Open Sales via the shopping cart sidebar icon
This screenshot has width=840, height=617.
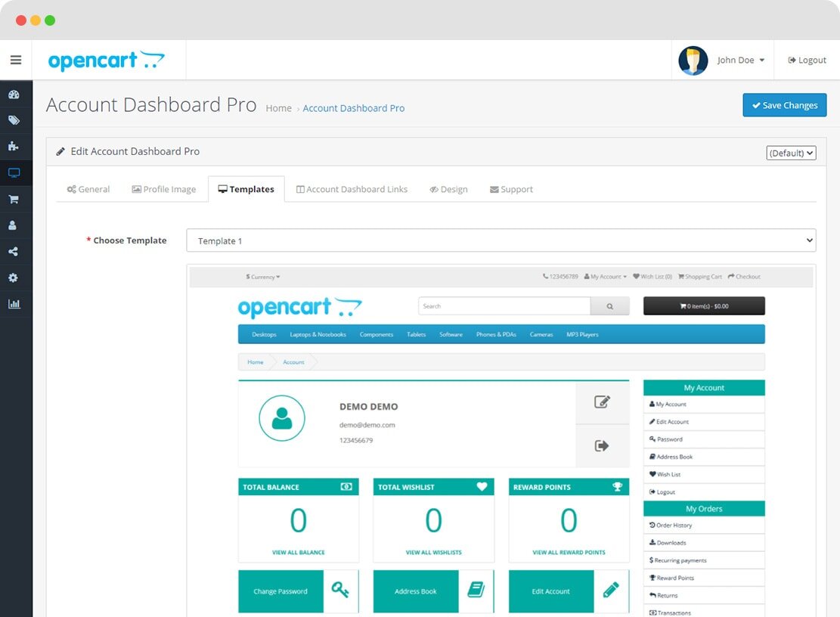click(14, 200)
